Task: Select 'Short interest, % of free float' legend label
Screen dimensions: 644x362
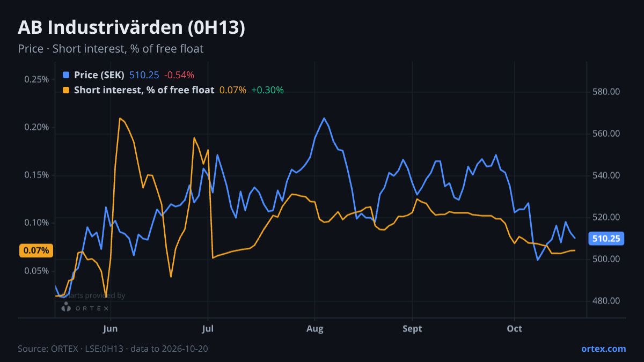Action: click(x=144, y=90)
